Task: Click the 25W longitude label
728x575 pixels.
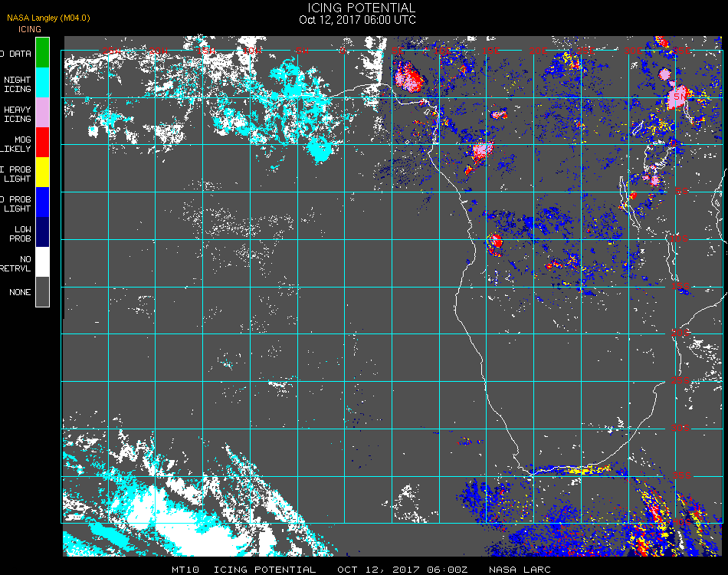Action: coord(111,51)
